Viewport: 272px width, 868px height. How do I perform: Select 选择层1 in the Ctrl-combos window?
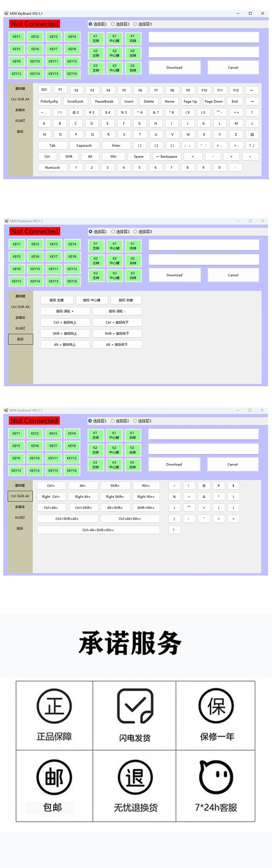tap(97, 421)
